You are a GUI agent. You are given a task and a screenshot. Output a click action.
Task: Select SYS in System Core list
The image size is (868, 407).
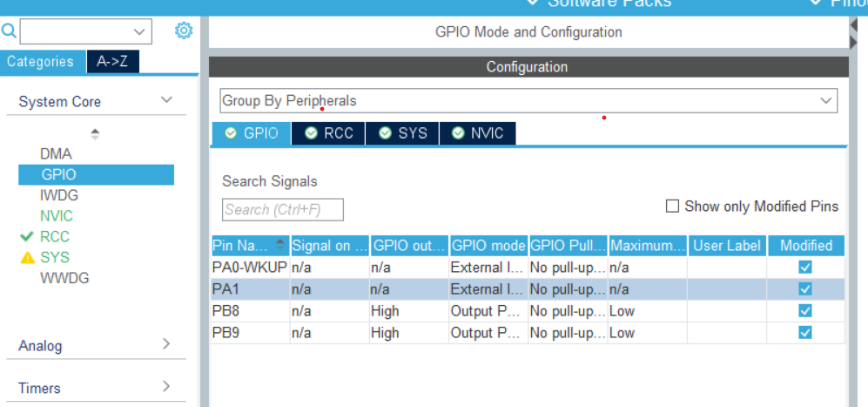[55, 257]
